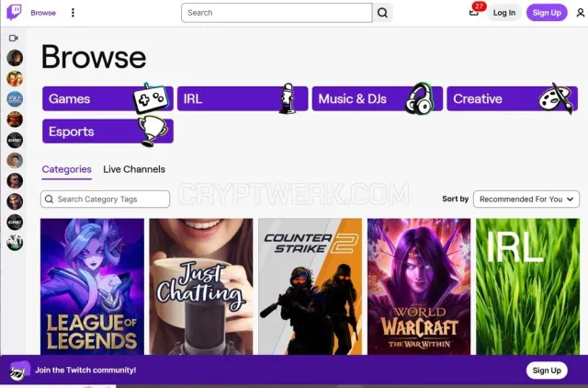Open the tenth channel avatar in sidebar
Screen dimensions: 588x388
click(x=15, y=243)
